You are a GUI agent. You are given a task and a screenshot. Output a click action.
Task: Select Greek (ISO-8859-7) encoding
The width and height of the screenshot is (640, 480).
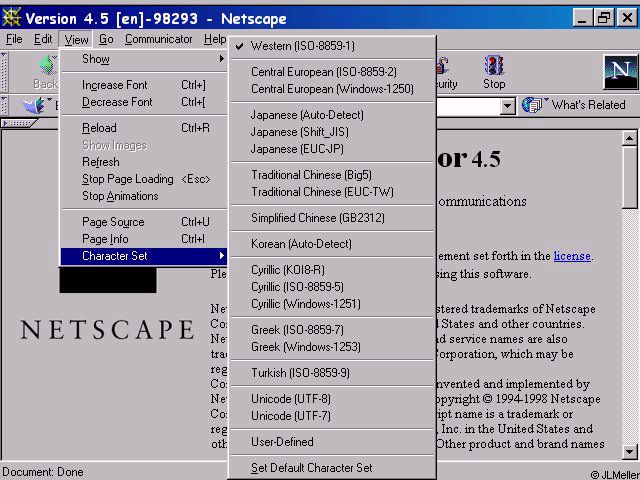(x=333, y=330)
